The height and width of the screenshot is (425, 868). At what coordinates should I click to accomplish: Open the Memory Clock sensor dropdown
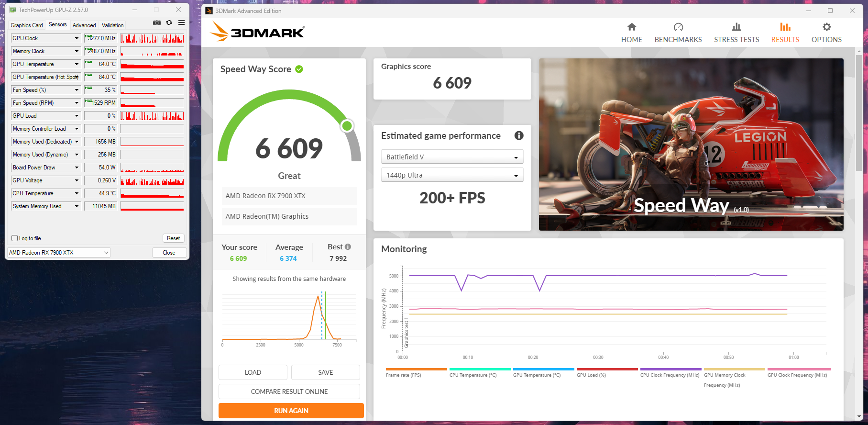coord(77,51)
